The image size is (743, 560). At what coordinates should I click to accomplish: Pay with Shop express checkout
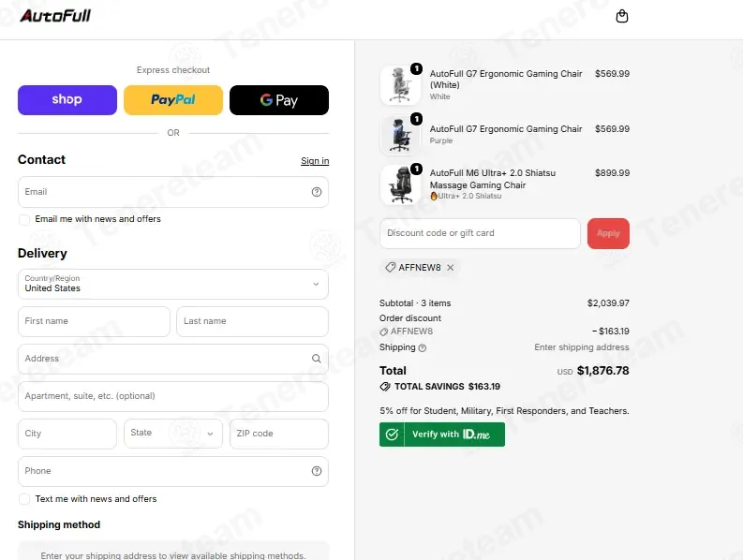[x=67, y=100]
